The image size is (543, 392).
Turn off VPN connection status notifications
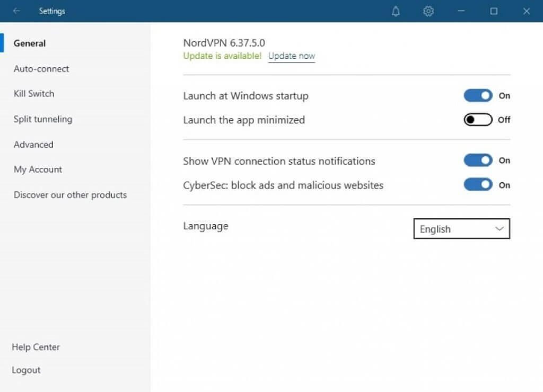[478, 160]
